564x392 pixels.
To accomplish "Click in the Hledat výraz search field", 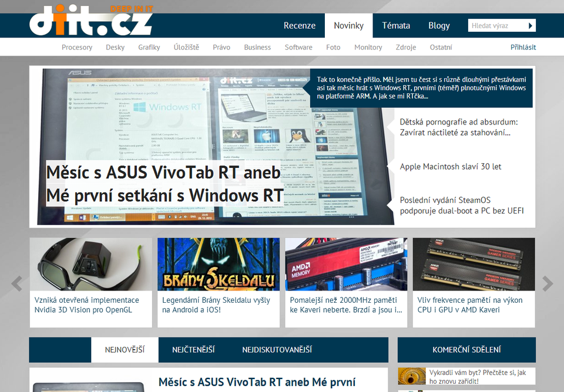I will 496,26.
